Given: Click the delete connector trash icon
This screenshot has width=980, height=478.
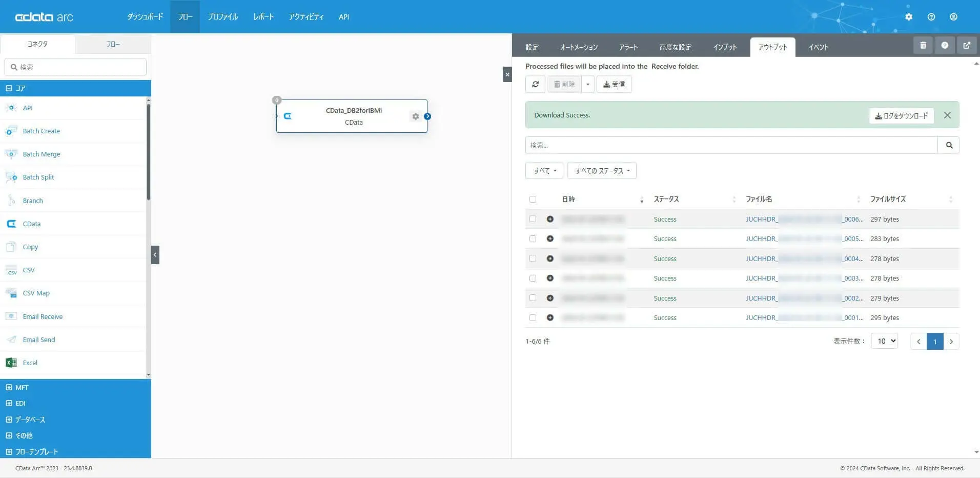Looking at the screenshot, I should coord(923,45).
